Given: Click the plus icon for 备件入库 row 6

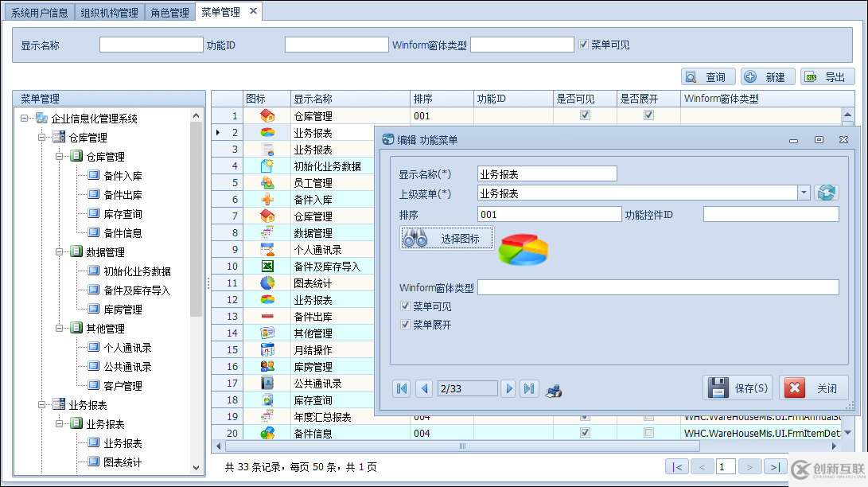Looking at the screenshot, I should pyautogui.click(x=267, y=199).
